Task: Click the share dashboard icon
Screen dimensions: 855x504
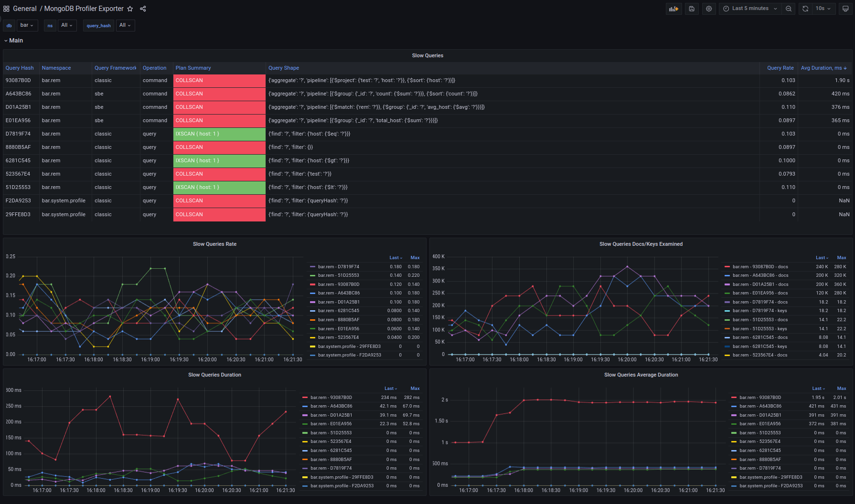Action: point(143,9)
